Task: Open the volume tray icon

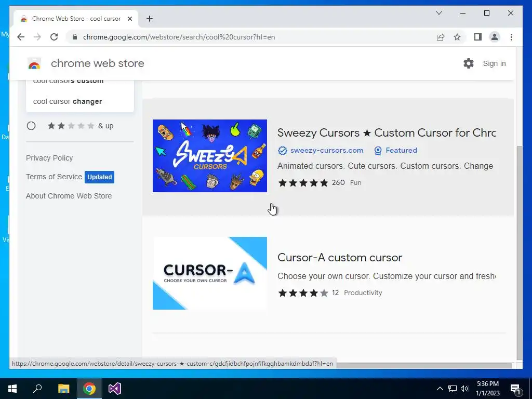Action: coord(464,389)
